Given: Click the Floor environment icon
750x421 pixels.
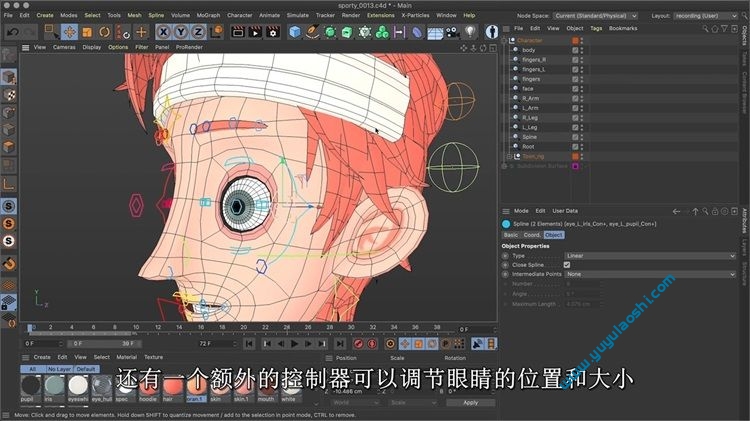Looking at the screenshot, I should coord(435,33).
